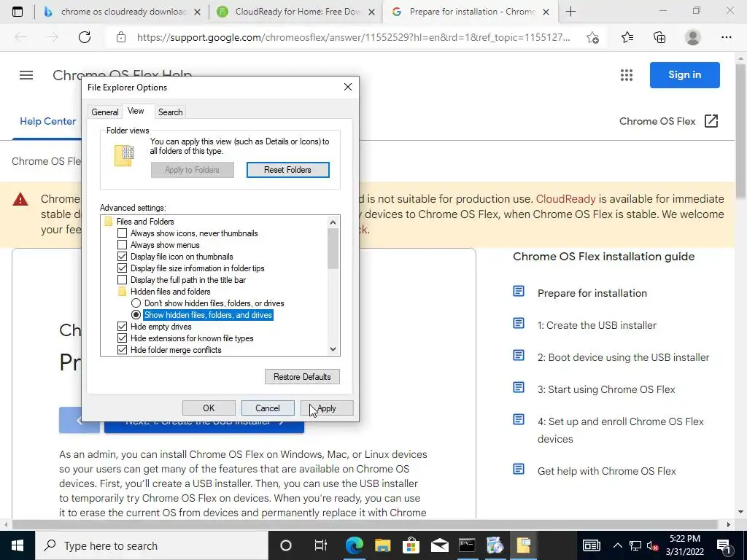Viewport: 747px width, 560px height.
Task: Click the Restore Defaults button
Action: [302, 377]
